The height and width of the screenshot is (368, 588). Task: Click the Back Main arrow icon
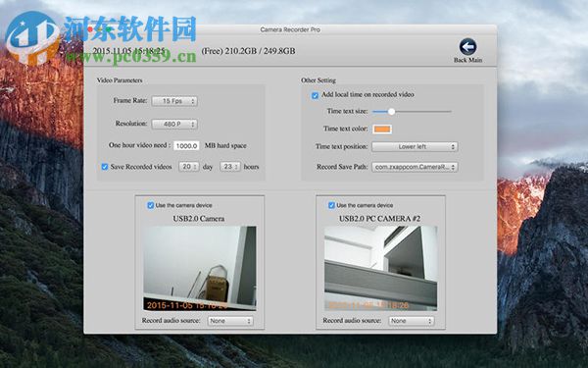point(467,47)
